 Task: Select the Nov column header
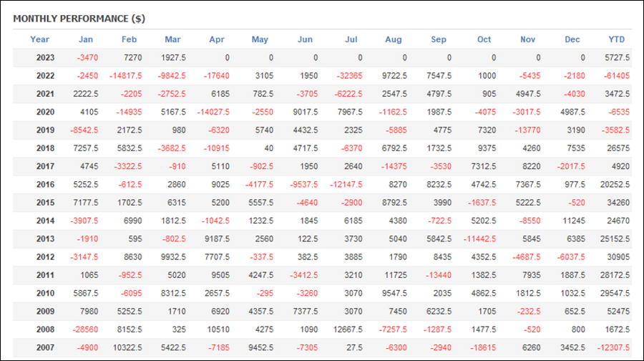pos(528,39)
